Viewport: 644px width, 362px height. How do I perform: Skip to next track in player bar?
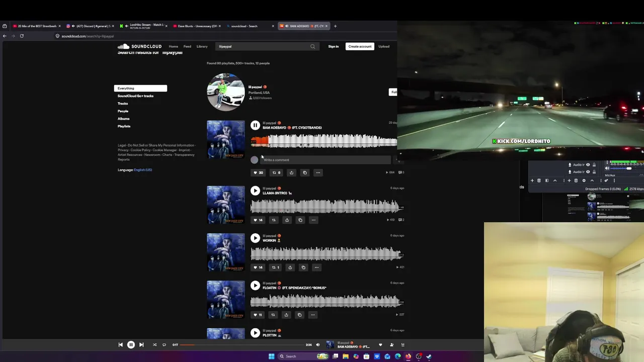[141, 344]
